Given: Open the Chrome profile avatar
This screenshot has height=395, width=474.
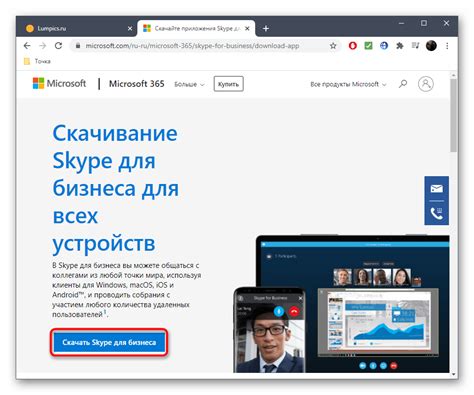Looking at the screenshot, I should pos(431,46).
